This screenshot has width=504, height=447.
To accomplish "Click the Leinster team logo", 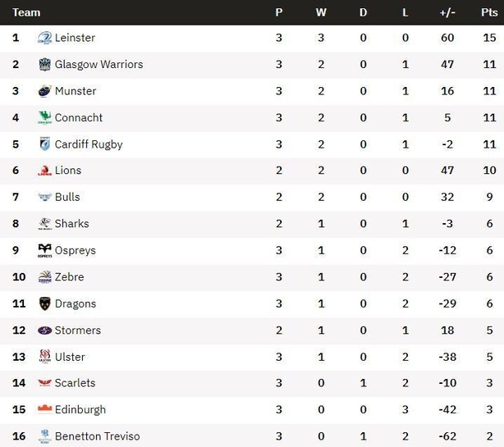I will (x=44, y=38).
